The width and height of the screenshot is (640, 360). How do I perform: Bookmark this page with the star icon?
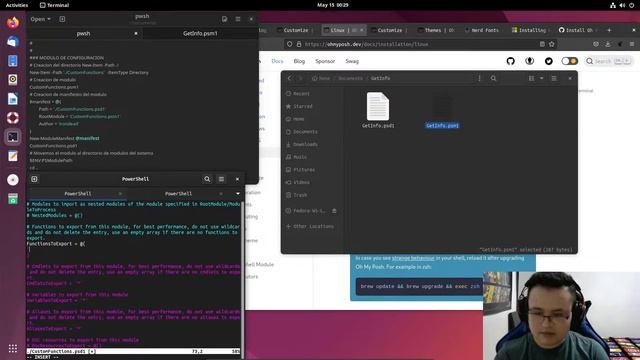coord(552,44)
